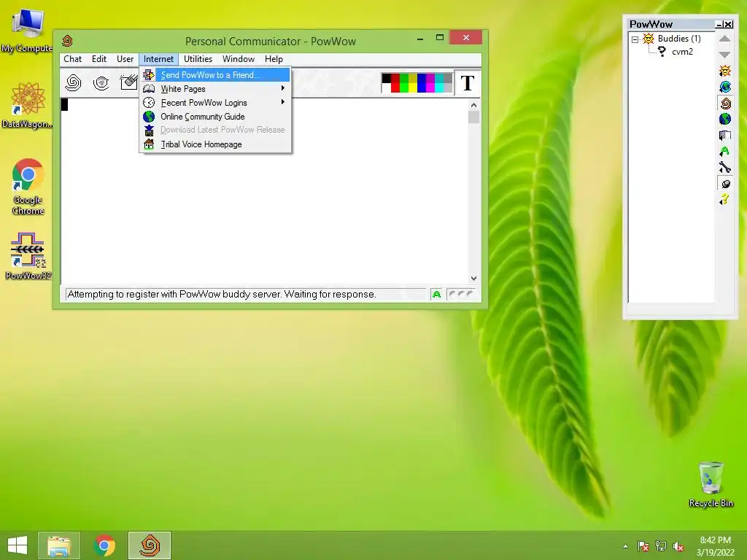Click inside the white chat text area
This screenshot has height=560, width=747.
click(264, 190)
